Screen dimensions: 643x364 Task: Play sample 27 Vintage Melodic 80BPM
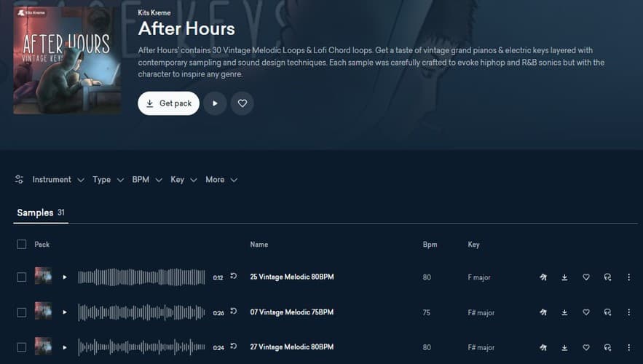point(65,347)
